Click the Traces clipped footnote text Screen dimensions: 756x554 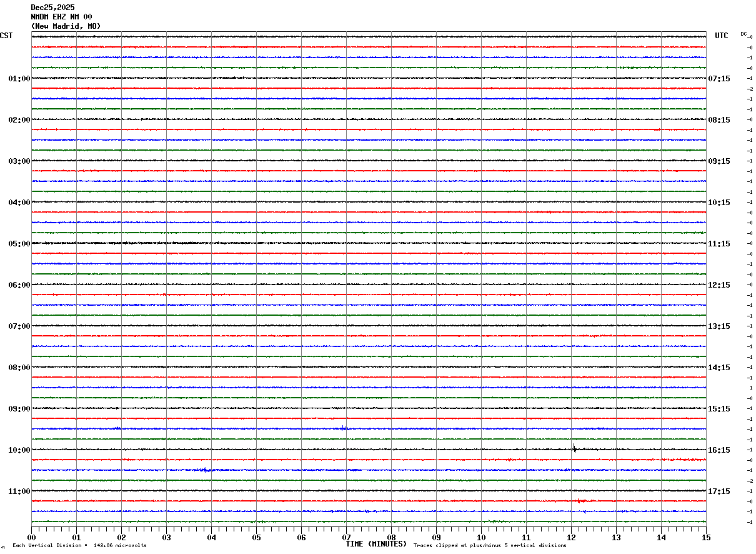click(x=490, y=545)
